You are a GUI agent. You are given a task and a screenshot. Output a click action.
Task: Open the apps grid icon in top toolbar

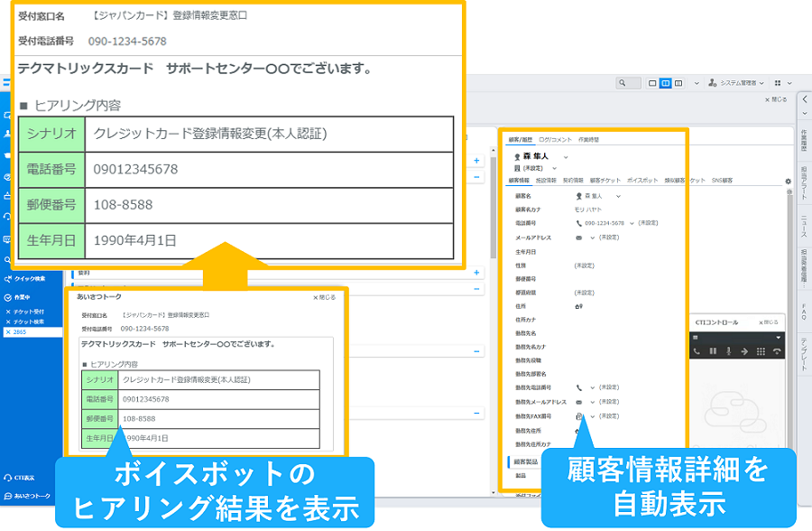point(777,83)
